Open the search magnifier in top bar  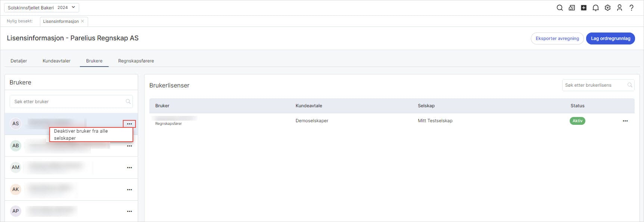click(x=560, y=8)
